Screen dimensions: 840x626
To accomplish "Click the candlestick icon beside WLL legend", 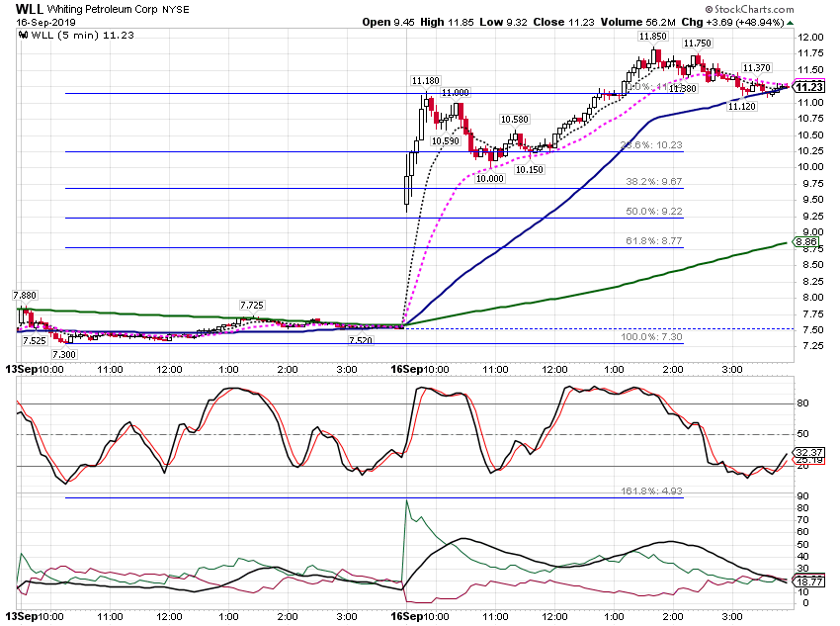I will point(23,36).
